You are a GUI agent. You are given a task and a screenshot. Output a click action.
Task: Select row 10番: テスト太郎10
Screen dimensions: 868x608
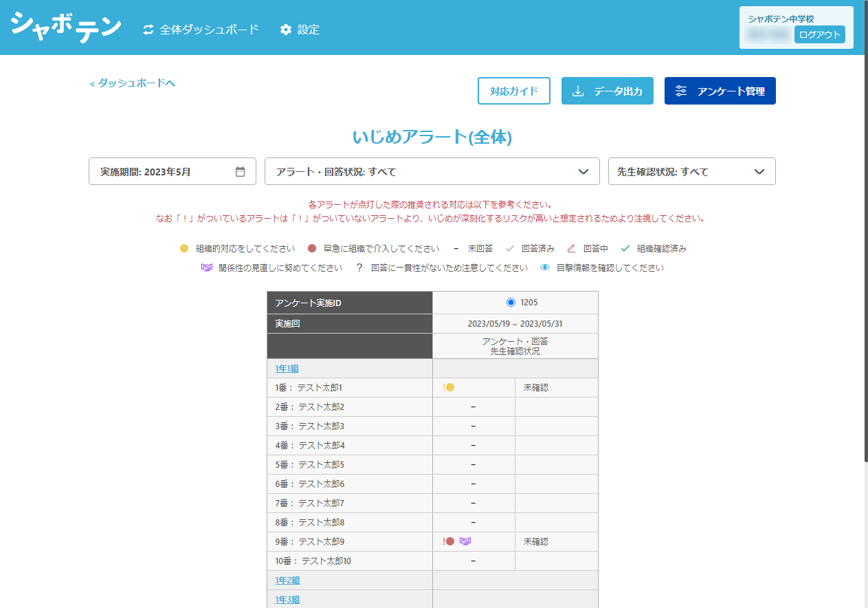tap(432, 561)
